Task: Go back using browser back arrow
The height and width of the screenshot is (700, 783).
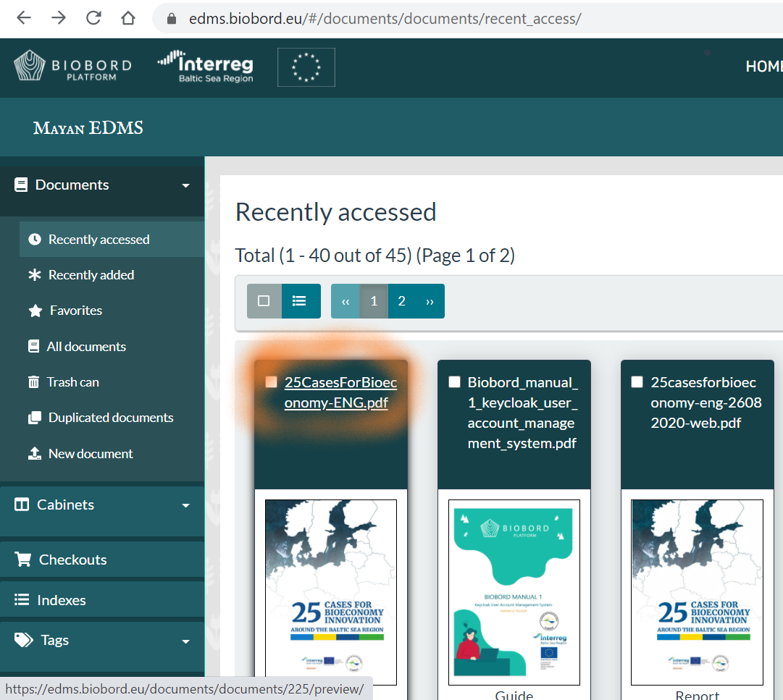Action: pyautogui.click(x=23, y=18)
